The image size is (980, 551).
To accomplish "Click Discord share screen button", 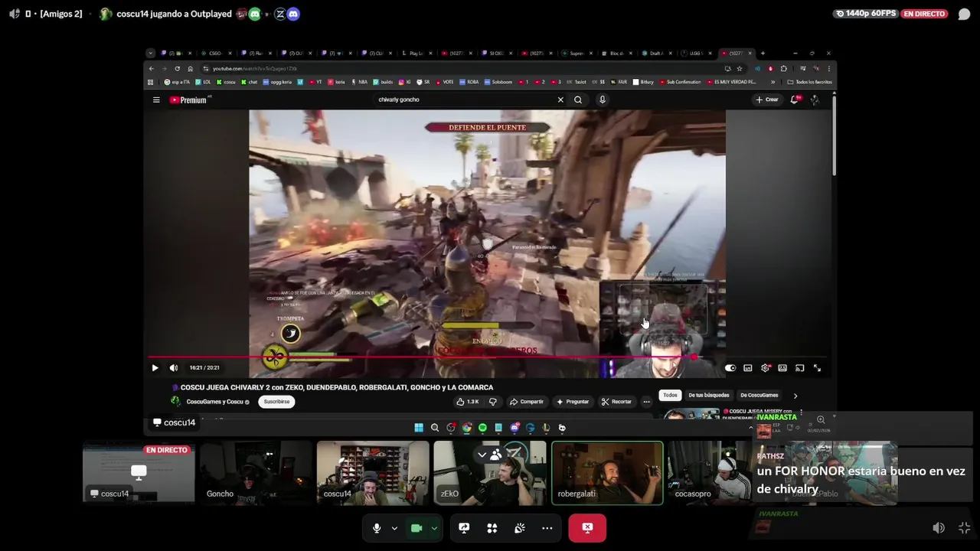I will pyautogui.click(x=464, y=528).
